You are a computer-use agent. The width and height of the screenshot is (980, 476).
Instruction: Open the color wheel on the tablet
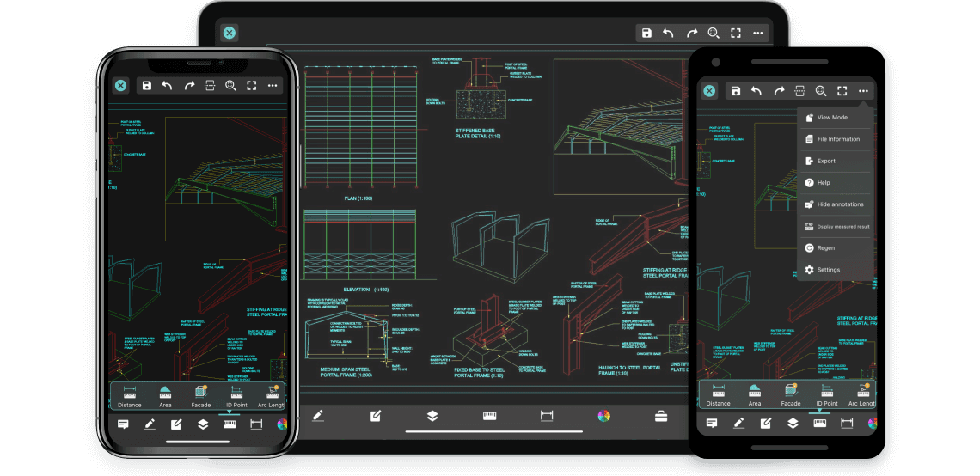[603, 416]
